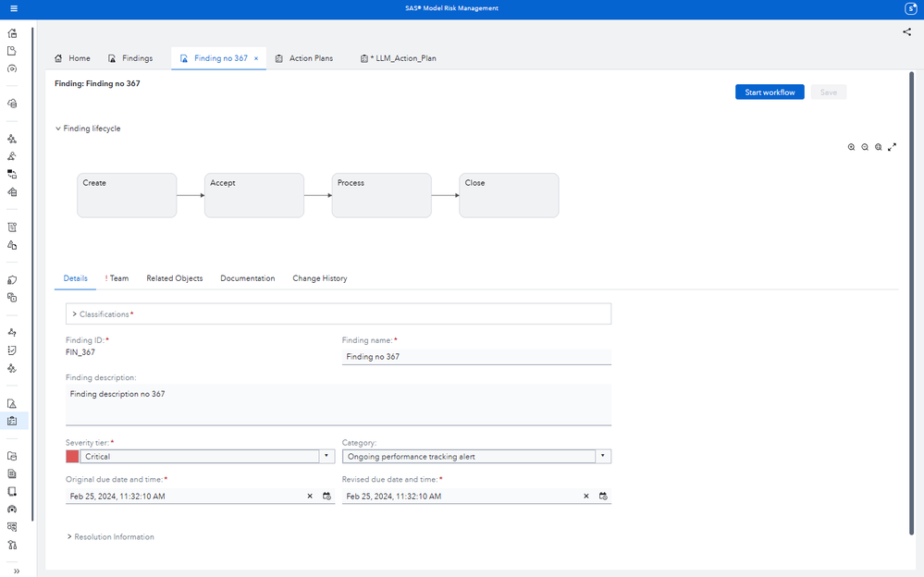Open the Documentation sub-tab

[x=248, y=278]
